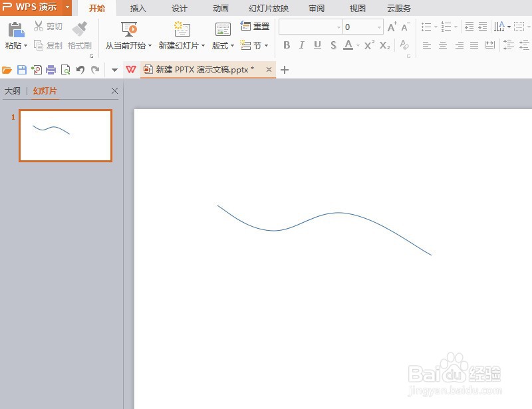
Task: Click the Copy (复制) button
Action: 48,45
